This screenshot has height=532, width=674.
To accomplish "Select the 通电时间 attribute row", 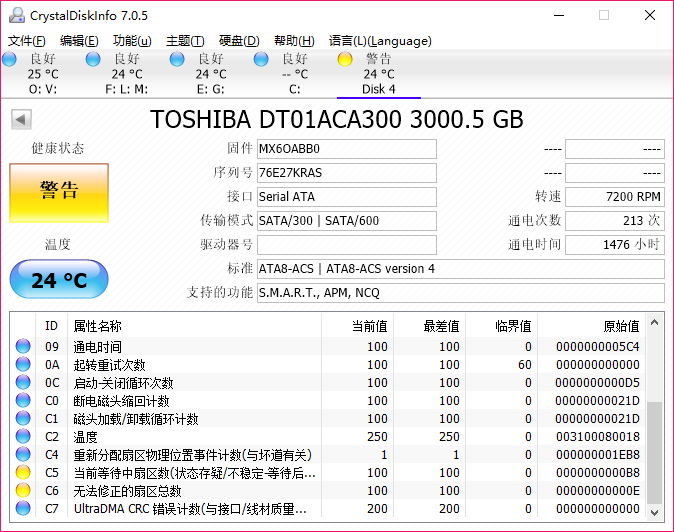I will coord(328,346).
